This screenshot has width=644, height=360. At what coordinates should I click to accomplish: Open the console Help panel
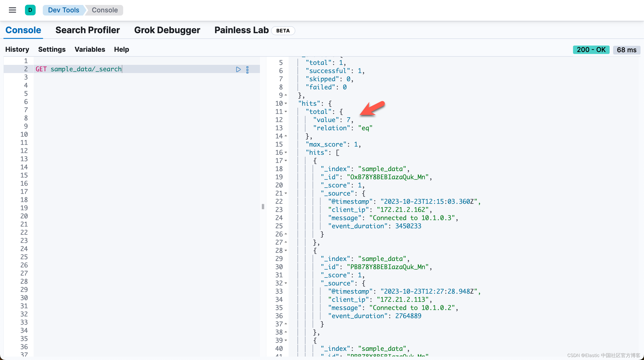[121, 49]
